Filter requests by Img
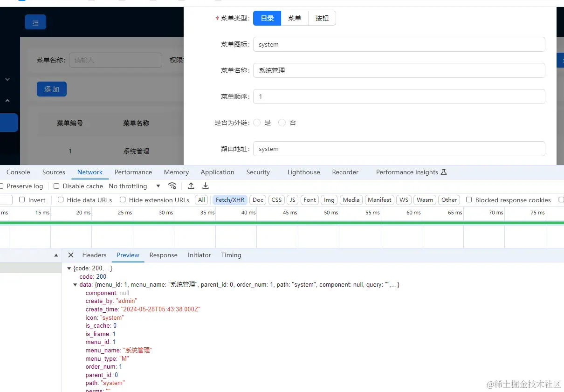This screenshot has width=564, height=392. 329,199
